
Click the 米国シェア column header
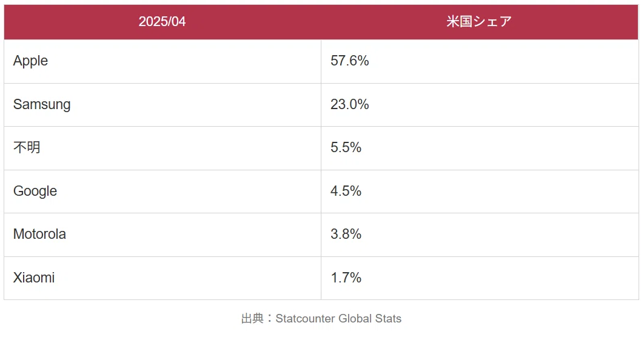point(479,21)
